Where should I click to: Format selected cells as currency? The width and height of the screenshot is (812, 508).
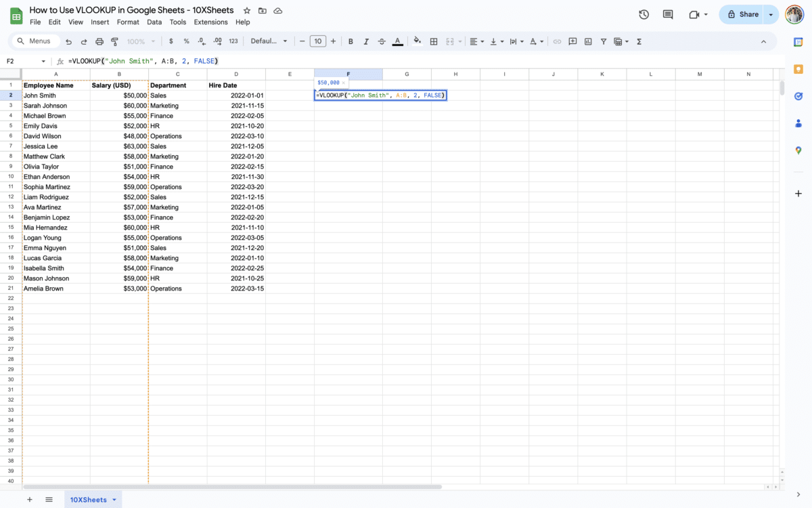tap(171, 41)
